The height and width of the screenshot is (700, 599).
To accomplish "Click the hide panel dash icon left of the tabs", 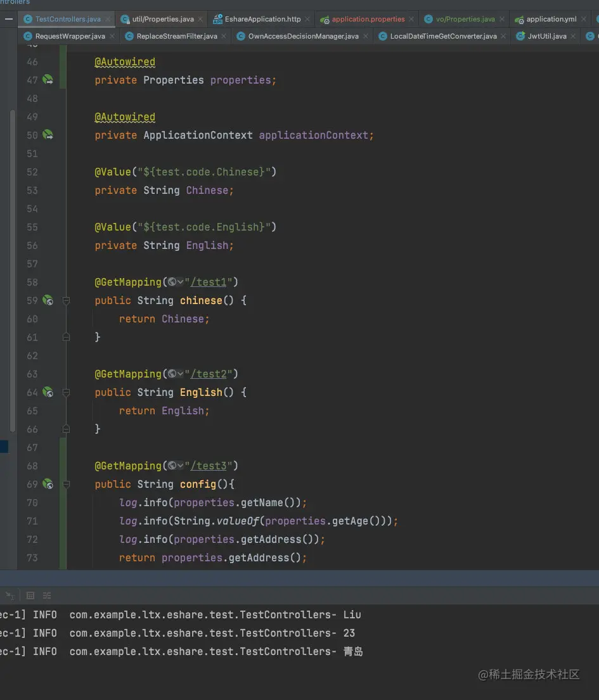I will [x=8, y=19].
